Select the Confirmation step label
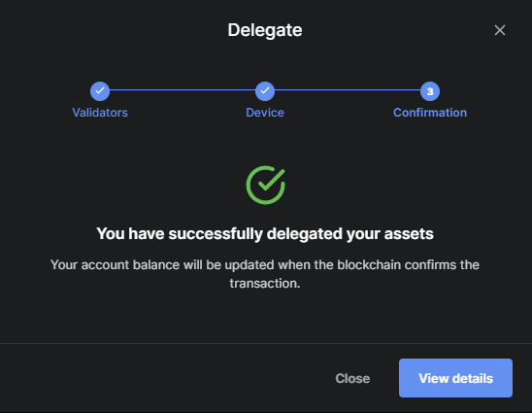This screenshot has width=532, height=413. (430, 113)
